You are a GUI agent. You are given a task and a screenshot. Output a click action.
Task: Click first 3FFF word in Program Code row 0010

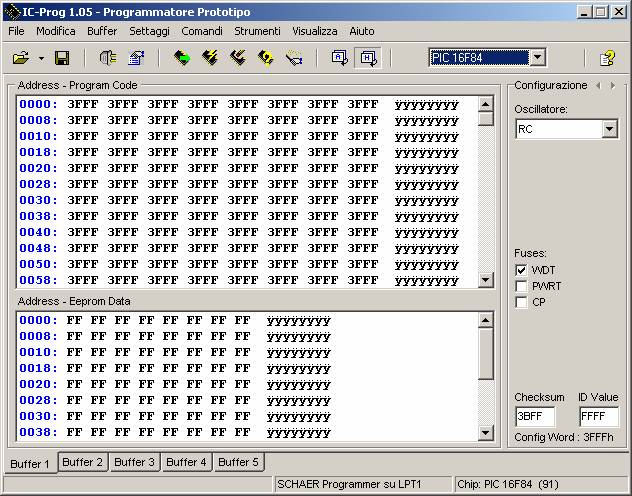tap(83, 136)
